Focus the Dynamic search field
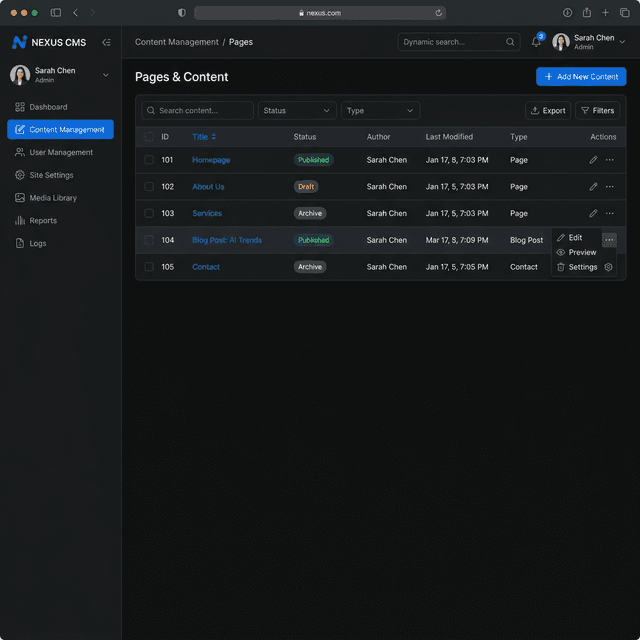This screenshot has width=640, height=640. pos(459,42)
